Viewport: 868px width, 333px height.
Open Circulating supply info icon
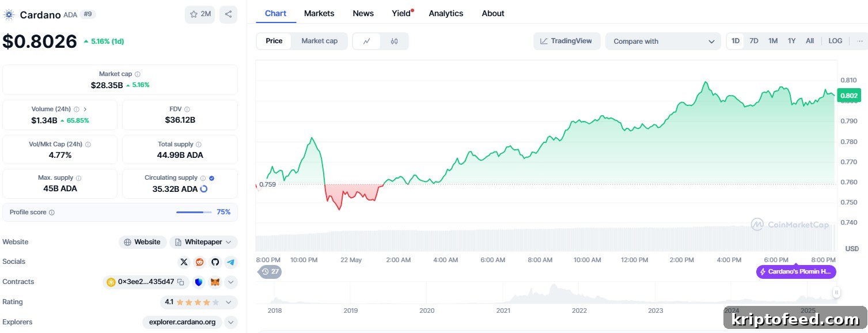point(203,178)
